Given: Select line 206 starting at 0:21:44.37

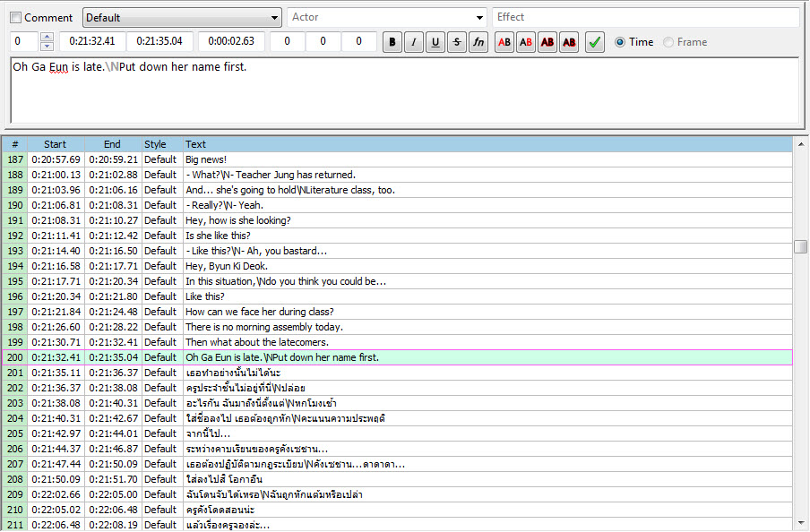Looking at the screenshot, I should [x=397, y=449].
